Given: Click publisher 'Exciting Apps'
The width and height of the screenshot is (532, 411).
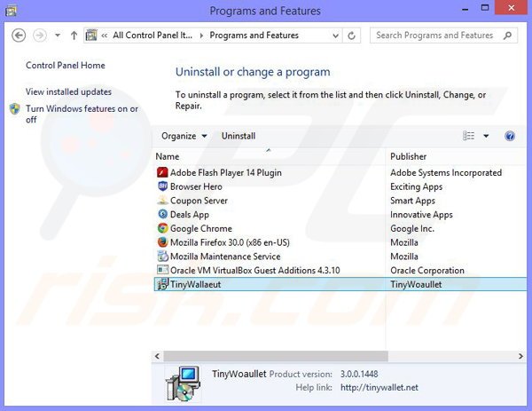Looking at the screenshot, I should [417, 186].
